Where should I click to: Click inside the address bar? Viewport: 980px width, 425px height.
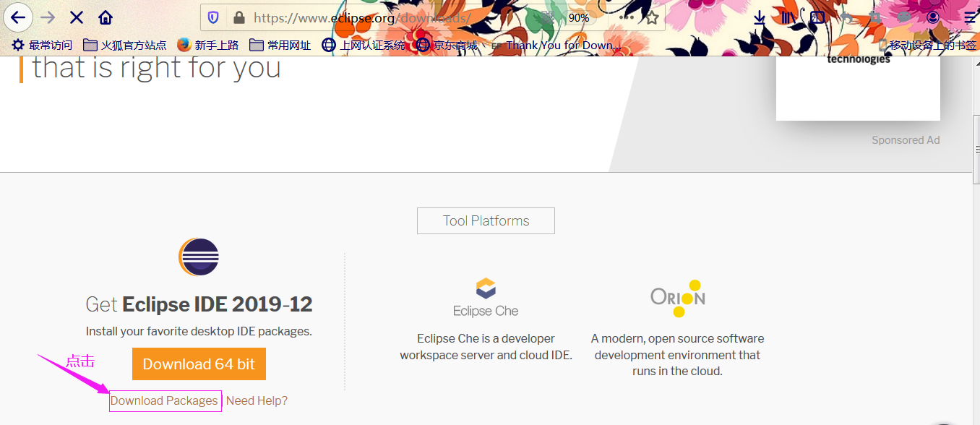pos(397,17)
